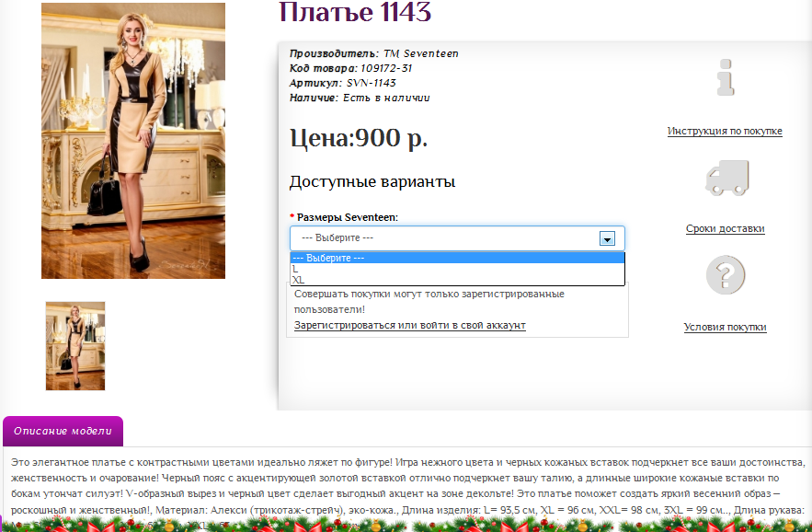Click the delivery truck icon
This screenshot has height=532, width=812.
tap(726, 177)
